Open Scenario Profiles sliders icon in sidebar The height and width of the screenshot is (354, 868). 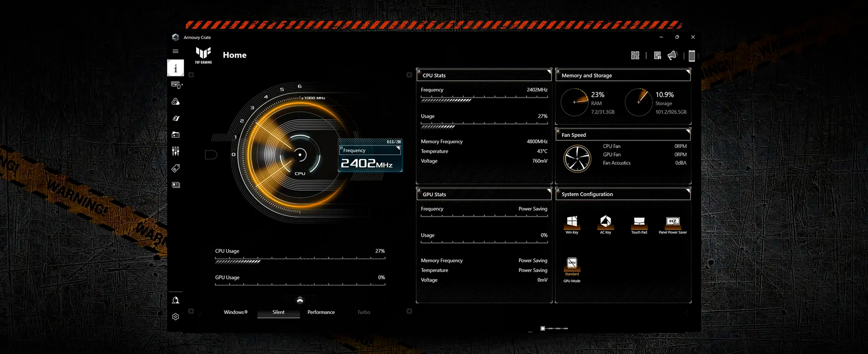pos(175,151)
